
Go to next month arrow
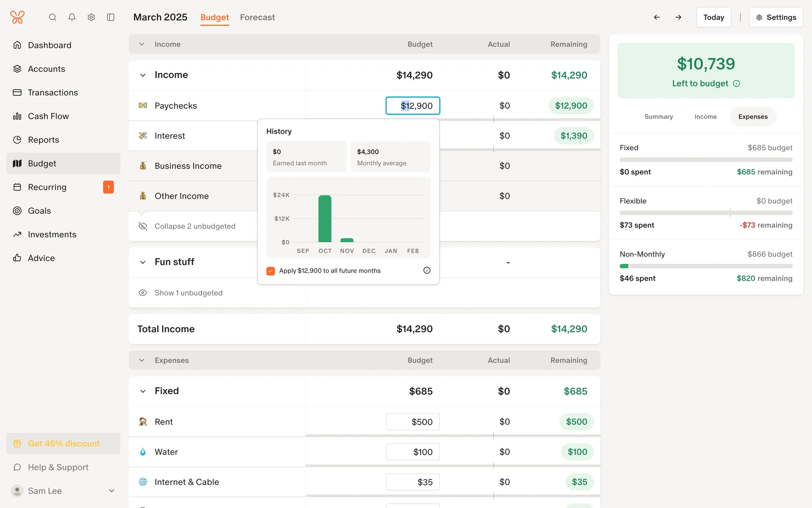tap(678, 17)
